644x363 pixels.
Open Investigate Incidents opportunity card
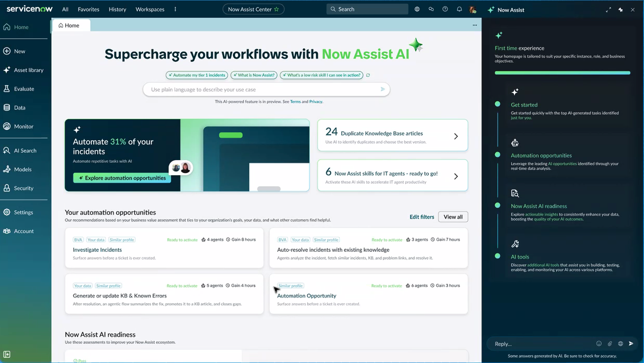[x=164, y=248]
